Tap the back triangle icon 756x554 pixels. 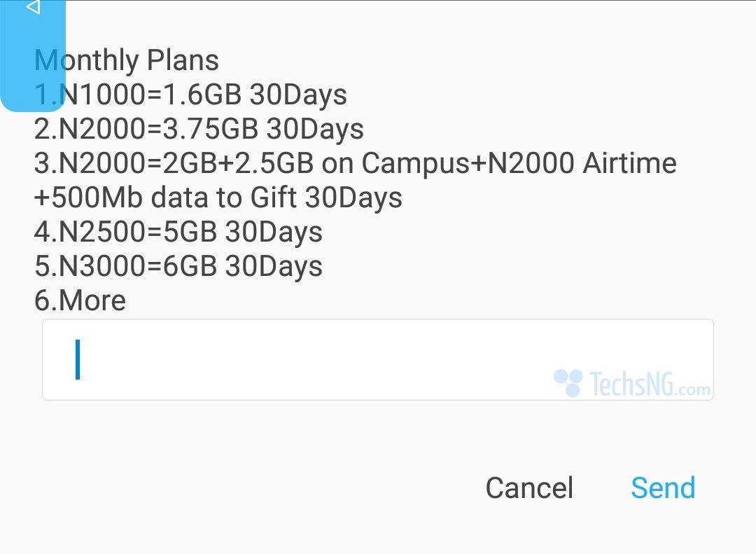click(32, 8)
